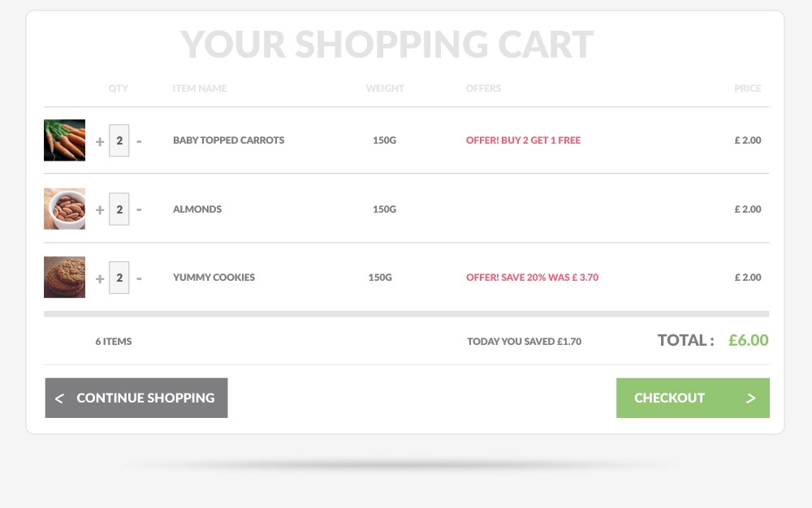Increase quantity of Baby Topped Carrots

(x=100, y=141)
